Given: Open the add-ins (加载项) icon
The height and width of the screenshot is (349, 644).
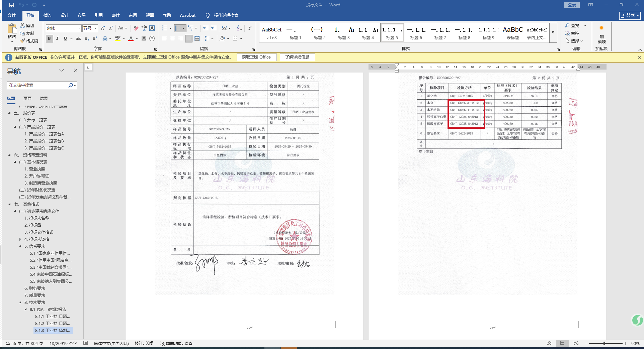Looking at the screenshot, I should tap(601, 35).
